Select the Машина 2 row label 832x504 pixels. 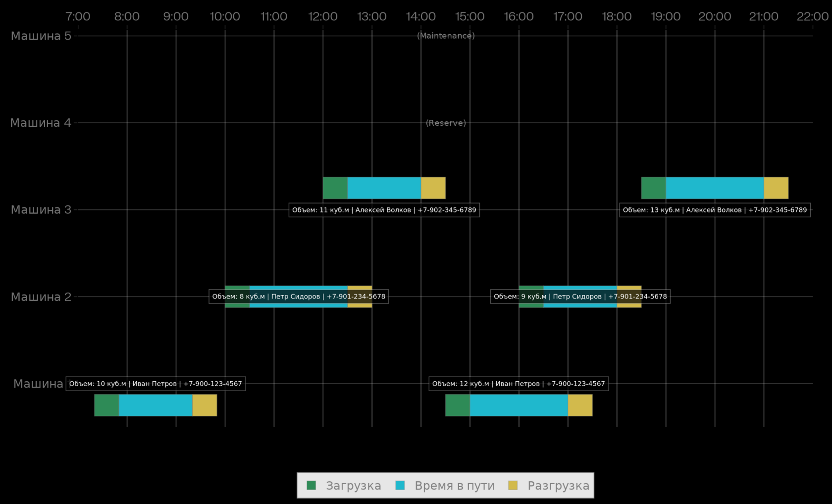(41, 297)
